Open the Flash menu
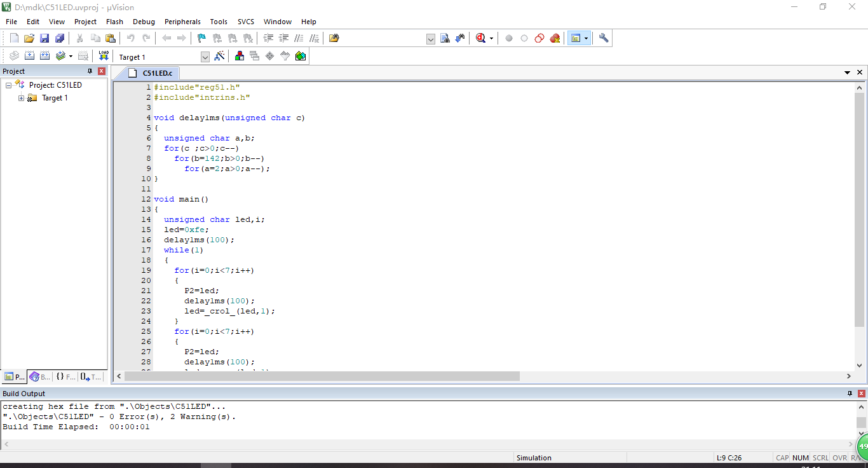 [x=114, y=22]
